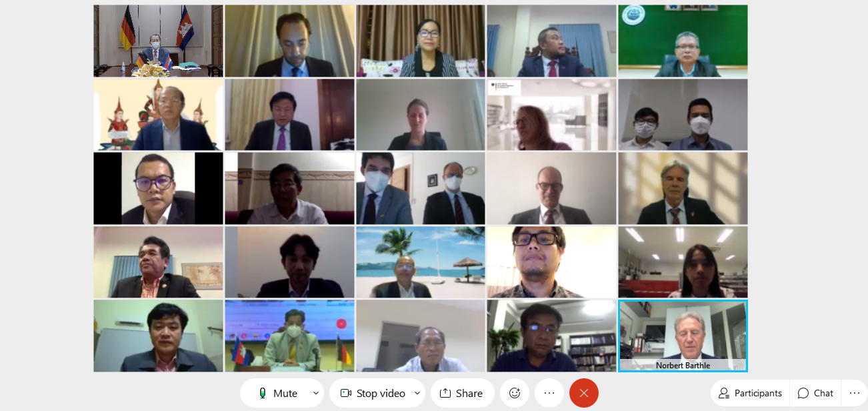868x411 pixels.
Task: Click the person icon beside Participants
Action: point(723,393)
